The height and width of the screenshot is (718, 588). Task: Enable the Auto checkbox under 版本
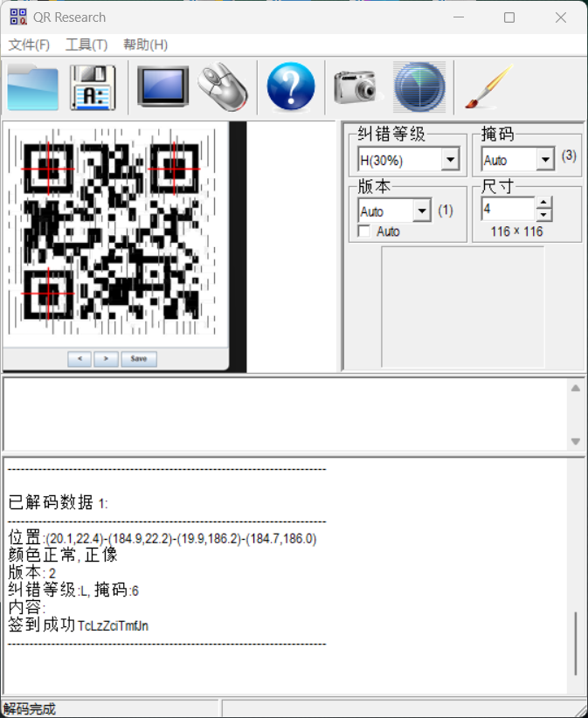click(364, 231)
